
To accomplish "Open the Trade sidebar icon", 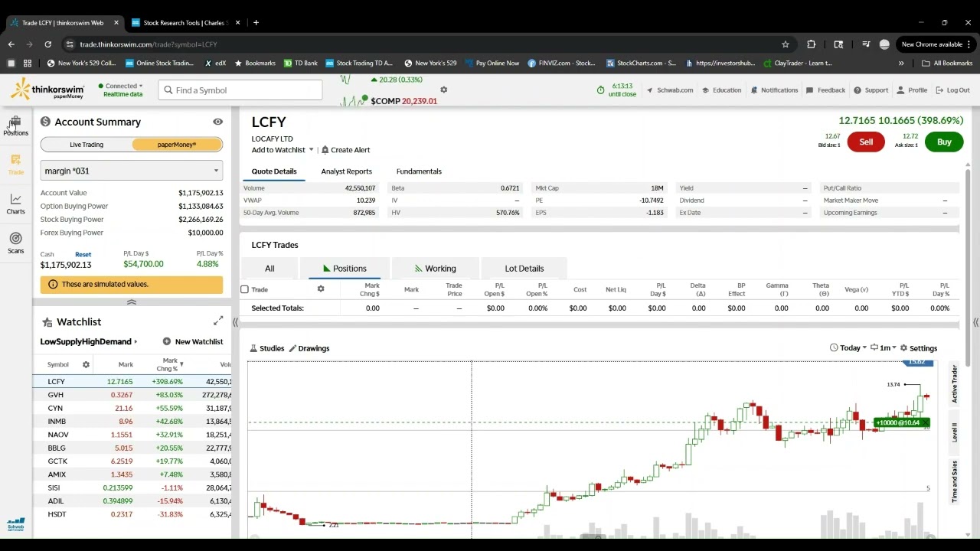I will 15,165.
